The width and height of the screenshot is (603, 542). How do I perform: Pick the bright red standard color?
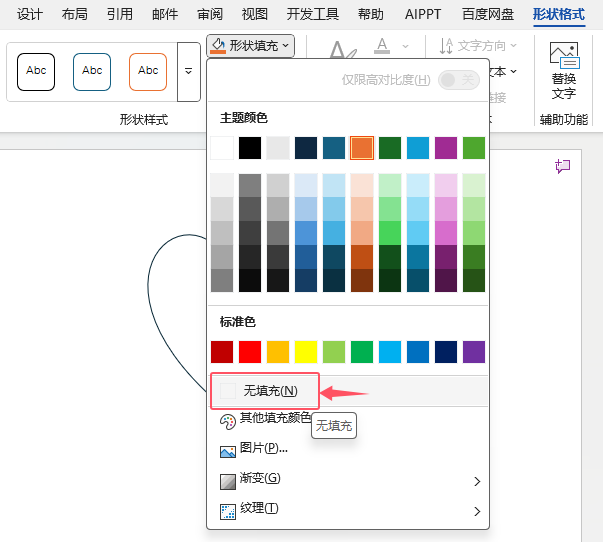pyautogui.click(x=250, y=352)
